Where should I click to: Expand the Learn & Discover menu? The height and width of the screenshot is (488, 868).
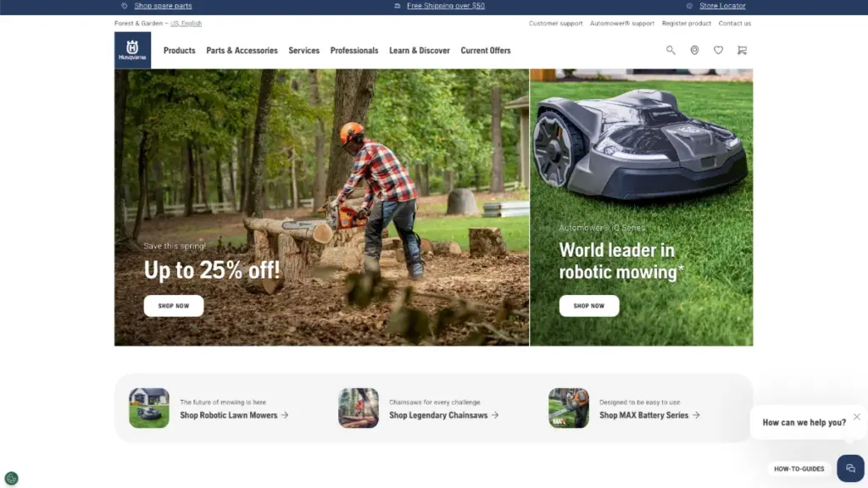click(x=420, y=51)
